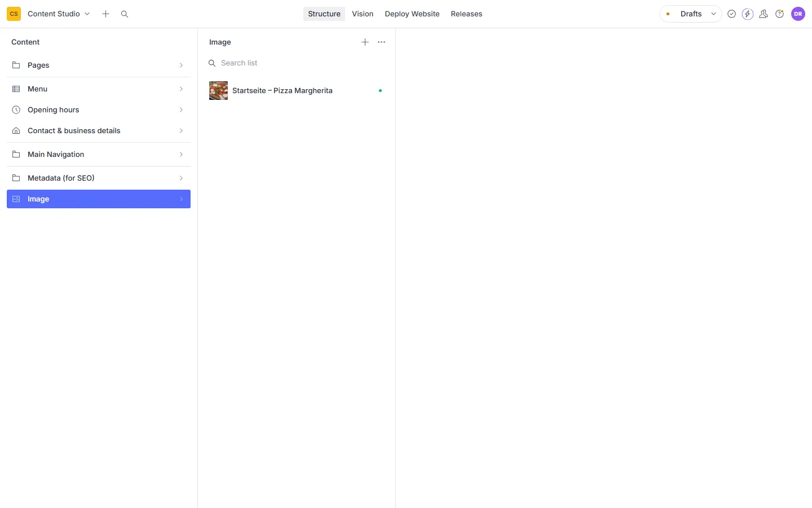Open the users presence icon
The height and width of the screenshot is (508, 812).
(x=764, y=14)
